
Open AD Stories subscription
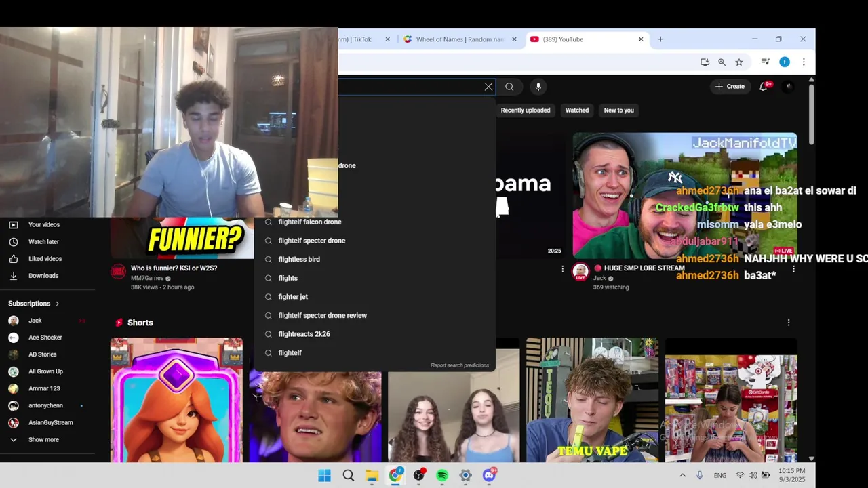44,354
